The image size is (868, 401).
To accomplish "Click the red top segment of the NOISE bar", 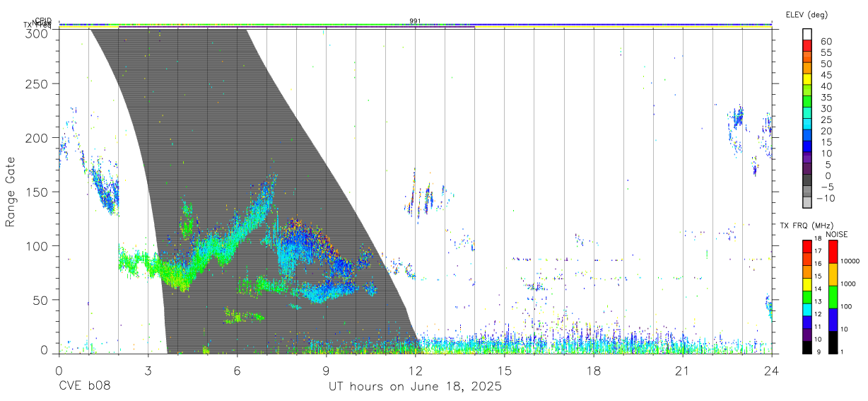I will [833, 251].
